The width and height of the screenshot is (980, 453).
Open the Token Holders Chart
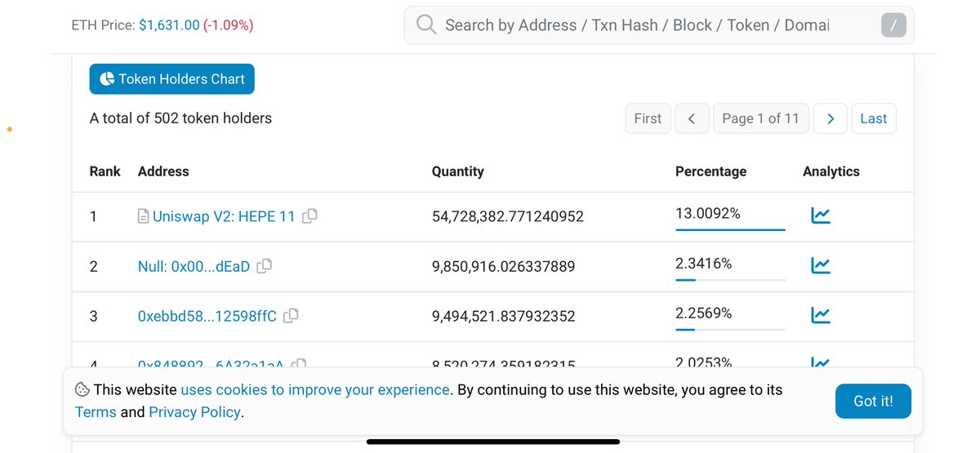tap(172, 79)
